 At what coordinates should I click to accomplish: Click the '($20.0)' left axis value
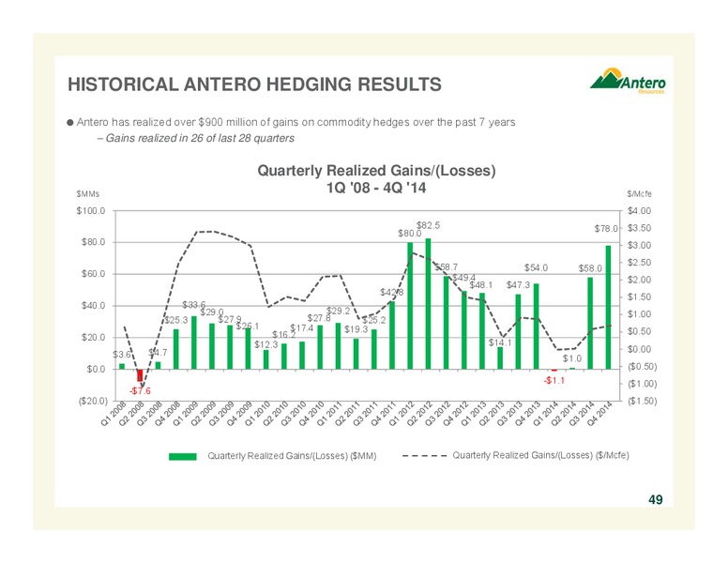(93, 401)
